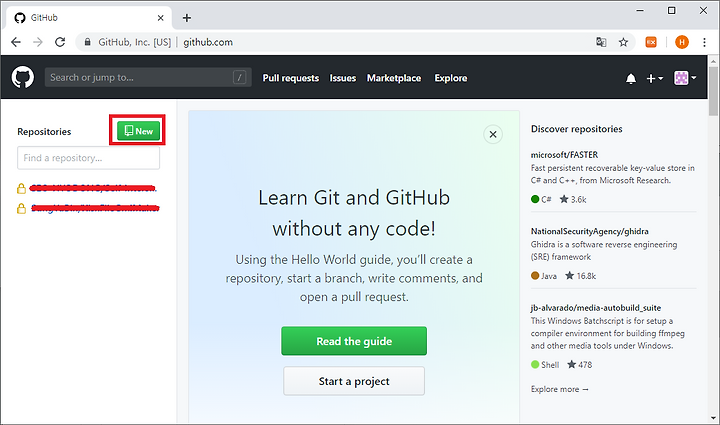Click the Explore more link
The width and height of the screenshot is (720, 425).
click(559, 389)
